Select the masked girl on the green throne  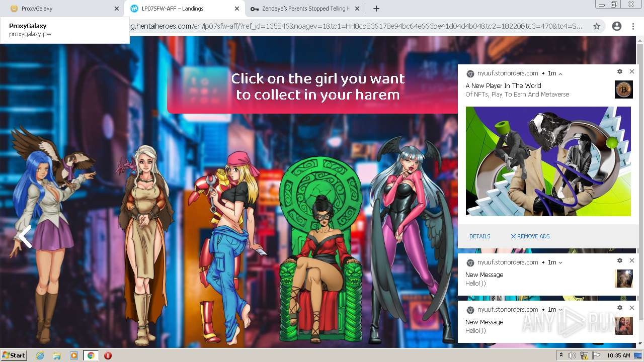point(321,250)
